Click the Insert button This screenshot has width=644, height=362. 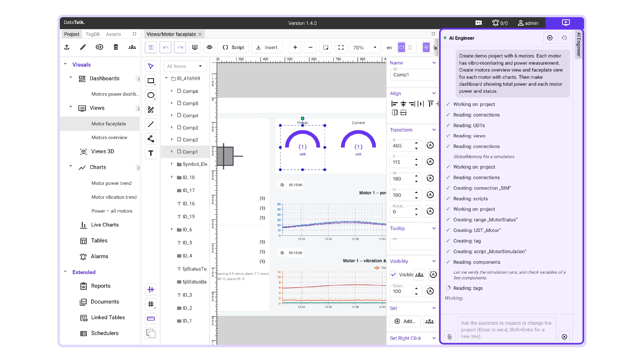coord(267,47)
